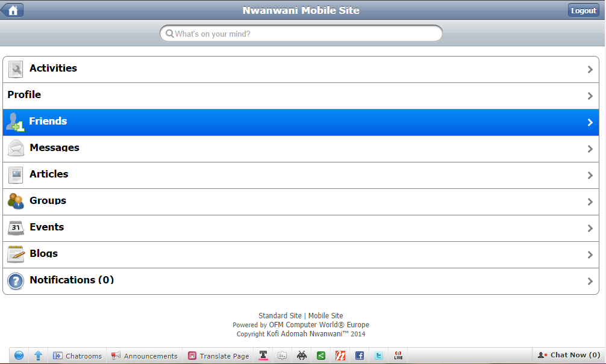606x364 pixels.
Task: Click the Notifications question mark icon
Action: point(16,281)
